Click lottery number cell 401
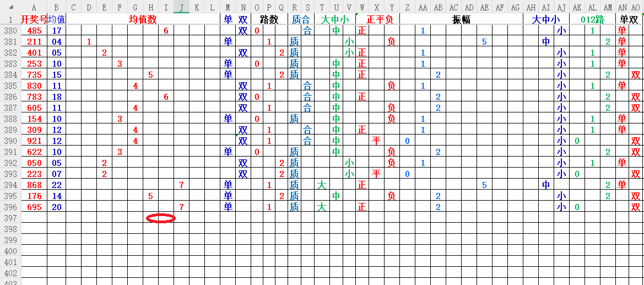The image size is (644, 285). coord(34,52)
